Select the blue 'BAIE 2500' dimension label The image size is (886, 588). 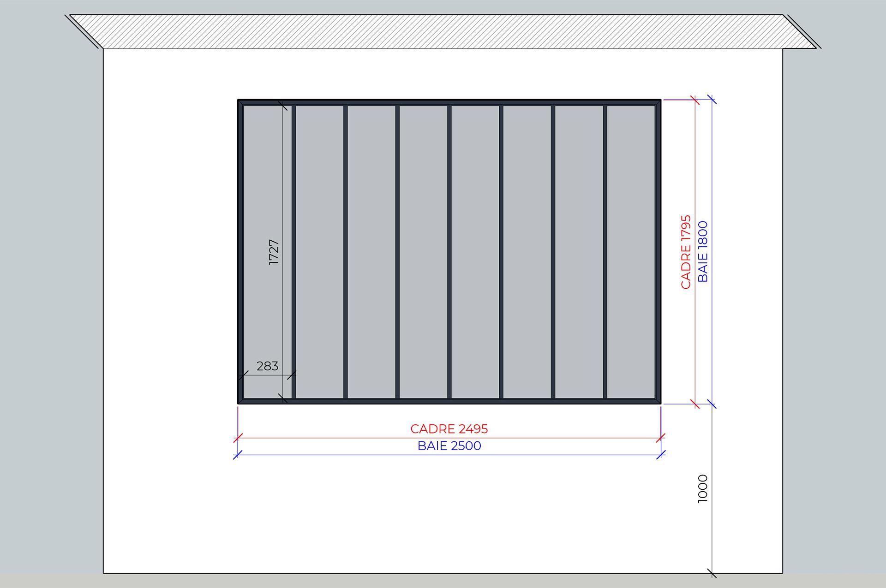449,446
